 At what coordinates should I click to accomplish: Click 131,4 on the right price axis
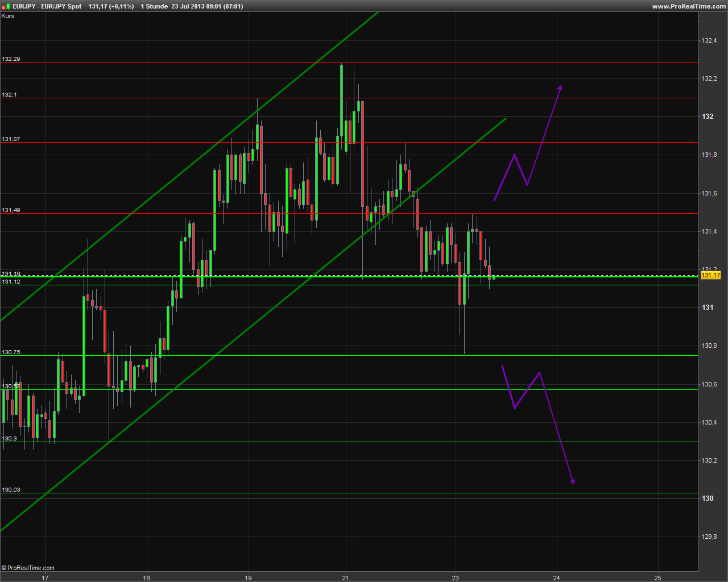[709, 231]
